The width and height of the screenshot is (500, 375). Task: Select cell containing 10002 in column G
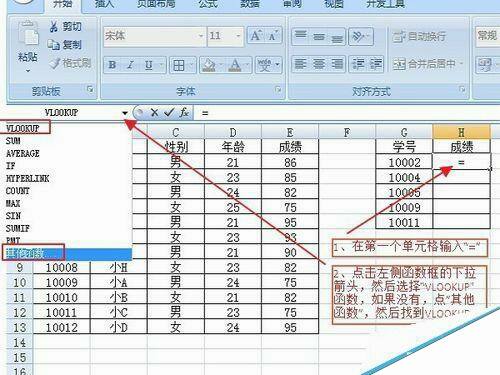click(404, 162)
